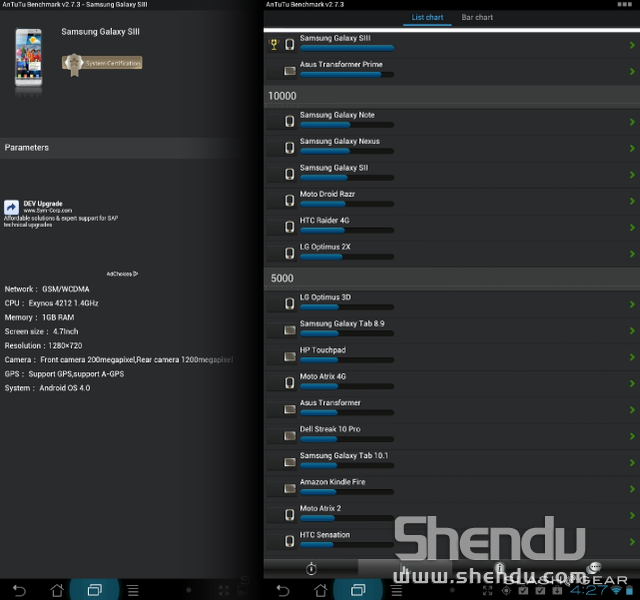
Task: Tap the trophy icon beside Samsung Galaxy SIII
Action: (274, 44)
